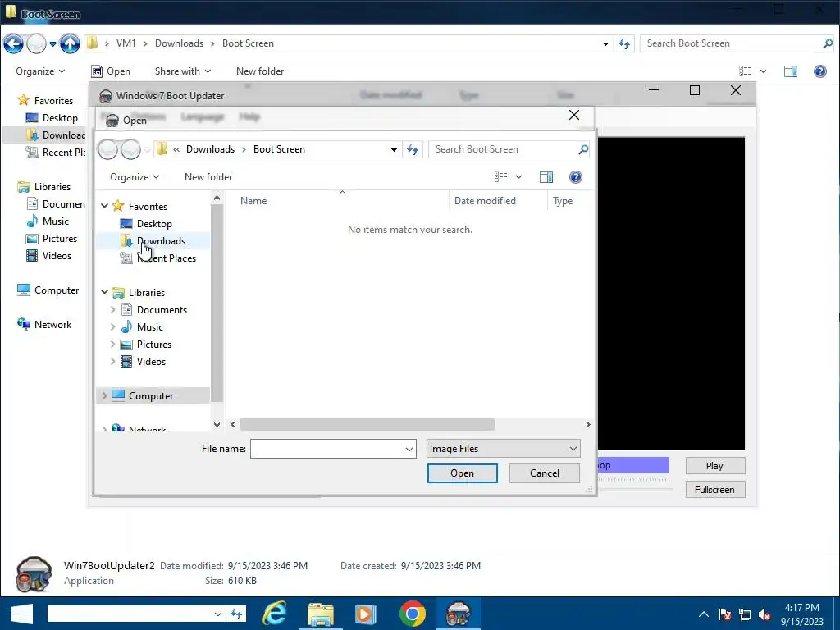Click Play in Windows 7 Boot Updater
Viewport: 840px width, 630px height.
coord(714,466)
